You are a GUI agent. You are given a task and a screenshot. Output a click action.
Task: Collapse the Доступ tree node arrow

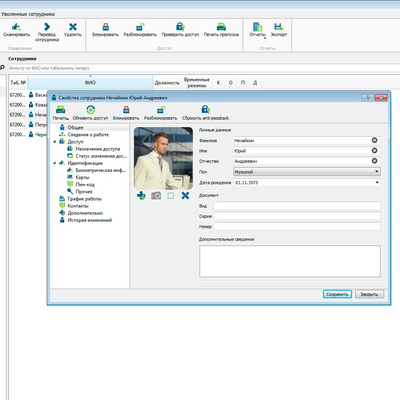pos(54,142)
